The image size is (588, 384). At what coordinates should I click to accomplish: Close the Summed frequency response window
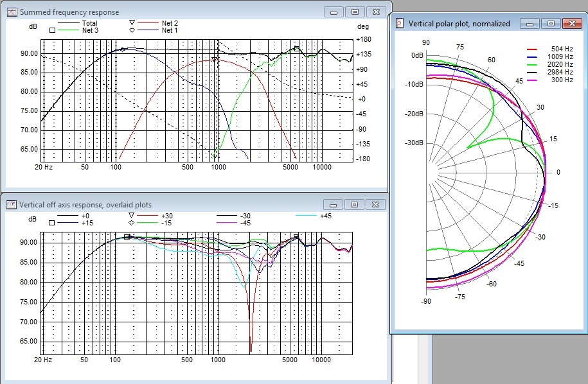[x=375, y=12]
